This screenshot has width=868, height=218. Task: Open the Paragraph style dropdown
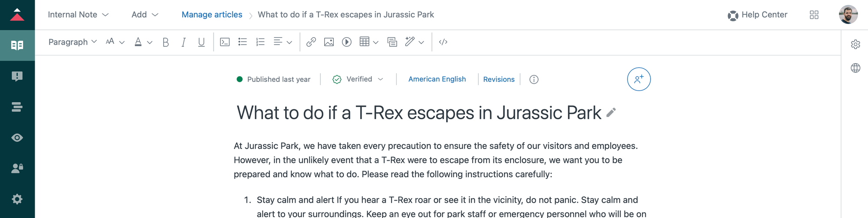[72, 42]
